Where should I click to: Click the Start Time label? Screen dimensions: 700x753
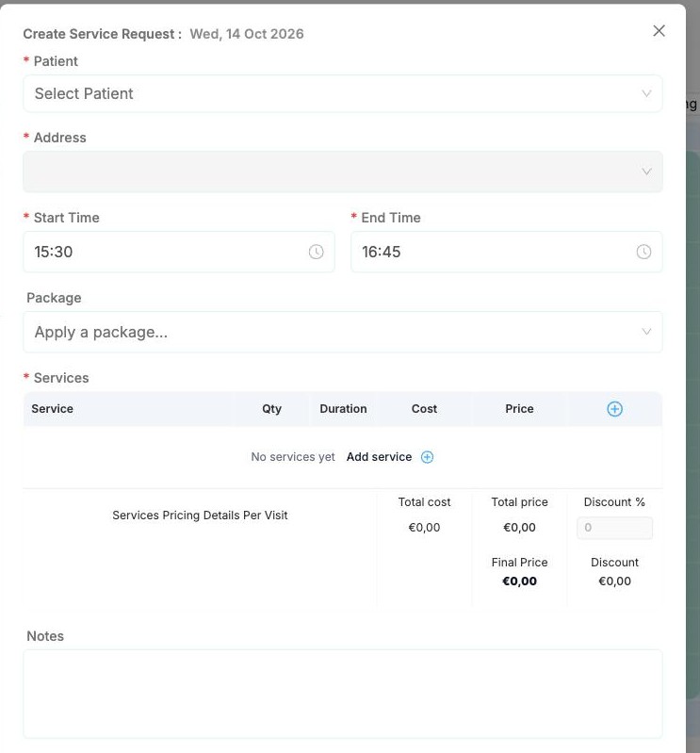pos(66,218)
